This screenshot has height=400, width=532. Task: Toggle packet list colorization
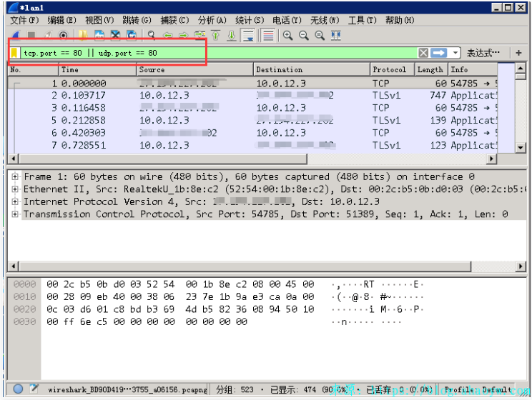coord(268,35)
